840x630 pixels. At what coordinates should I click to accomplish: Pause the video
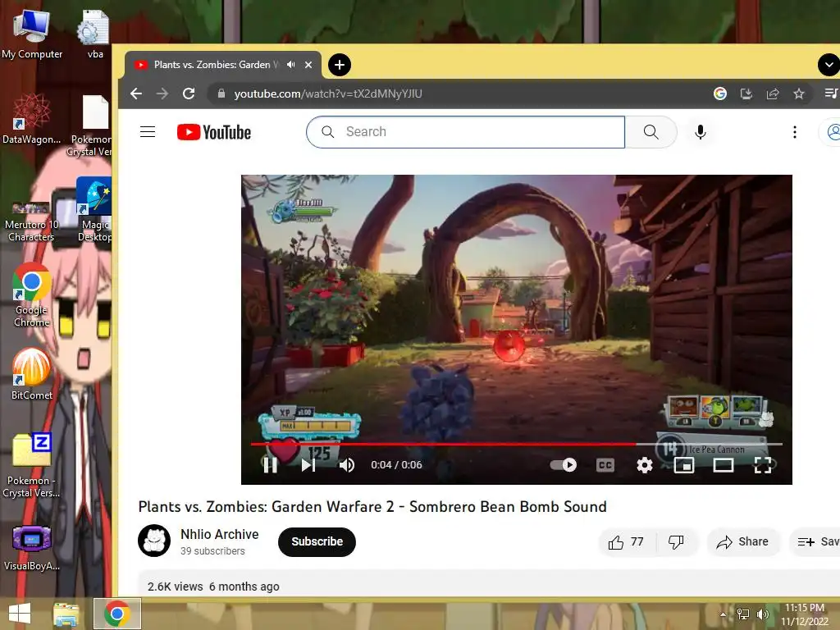click(x=271, y=465)
